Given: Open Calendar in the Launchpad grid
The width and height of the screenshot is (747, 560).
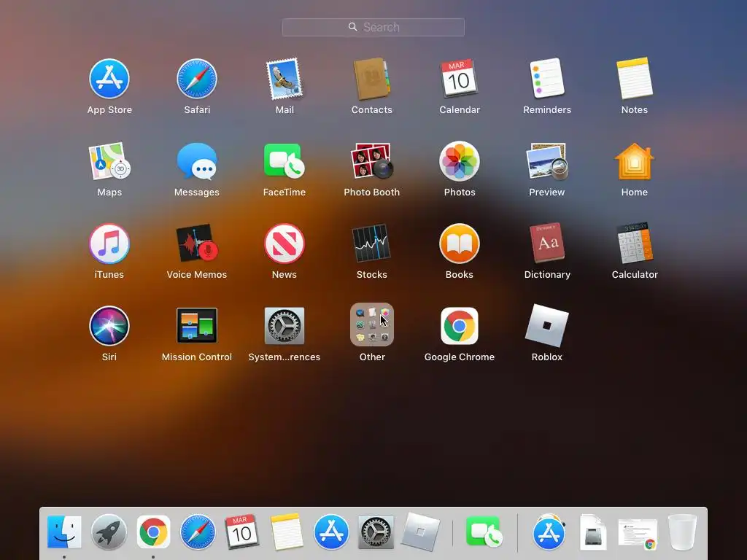Looking at the screenshot, I should (x=460, y=79).
